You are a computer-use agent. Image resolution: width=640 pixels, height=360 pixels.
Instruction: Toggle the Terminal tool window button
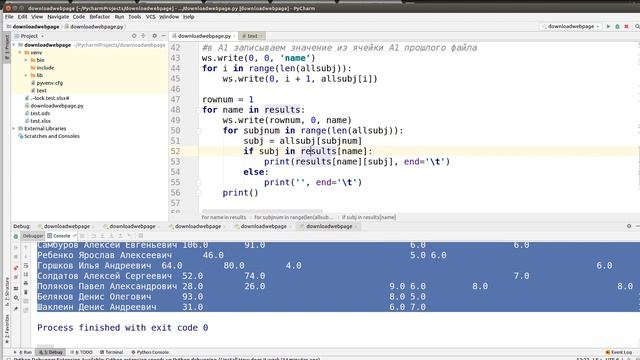[x=111, y=352]
